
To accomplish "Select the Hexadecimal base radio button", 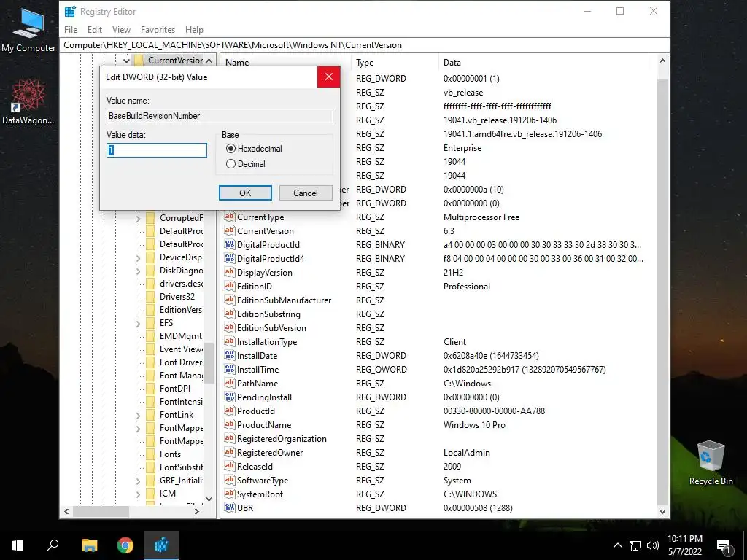I will pos(231,149).
